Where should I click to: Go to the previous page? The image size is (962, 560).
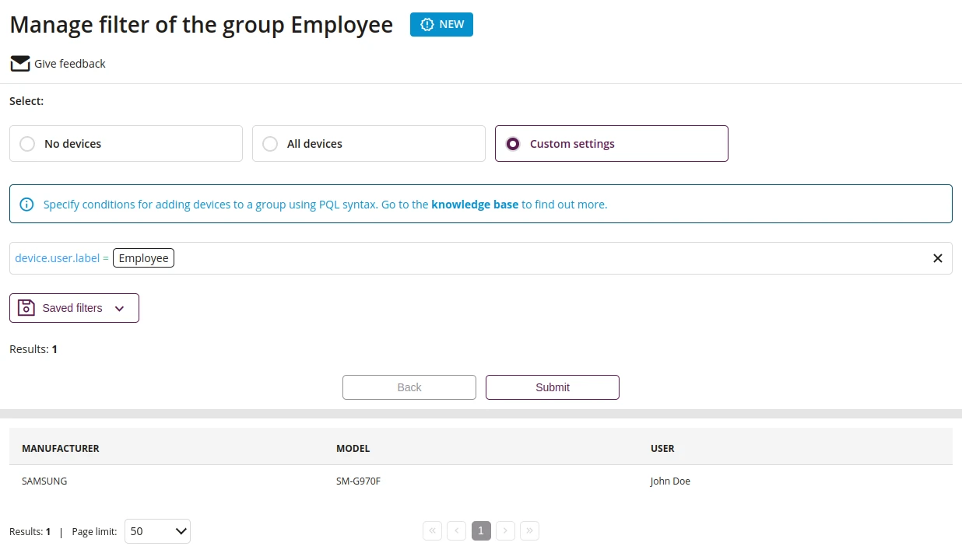point(457,531)
